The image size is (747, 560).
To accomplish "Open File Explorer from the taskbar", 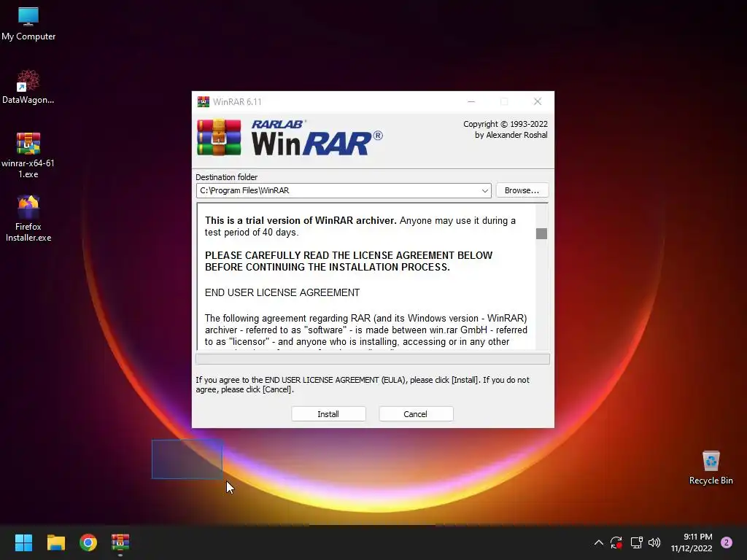I will (x=55, y=542).
